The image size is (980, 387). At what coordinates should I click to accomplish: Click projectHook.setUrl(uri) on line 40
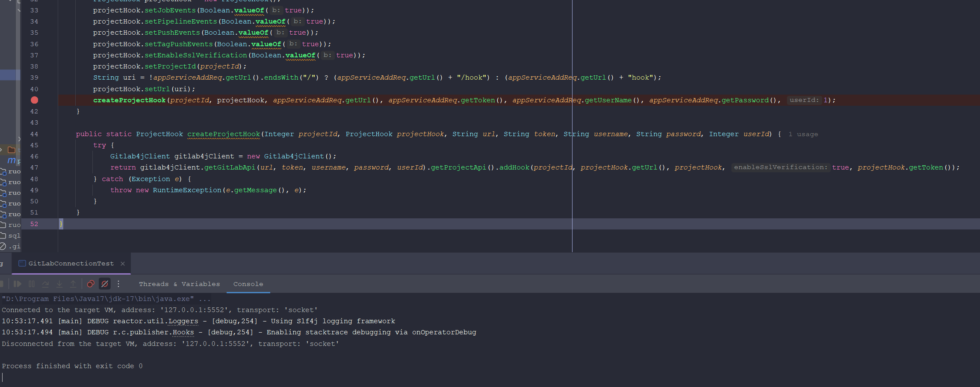144,89
